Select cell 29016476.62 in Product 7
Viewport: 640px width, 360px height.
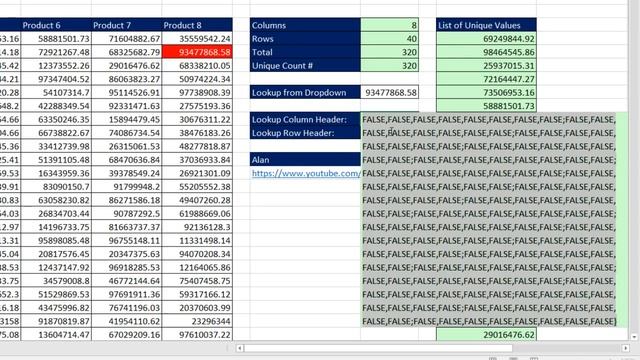pos(127,65)
